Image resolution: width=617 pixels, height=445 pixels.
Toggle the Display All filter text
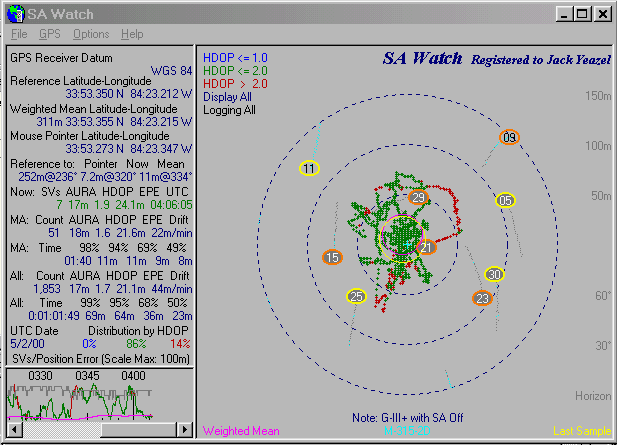point(227,97)
